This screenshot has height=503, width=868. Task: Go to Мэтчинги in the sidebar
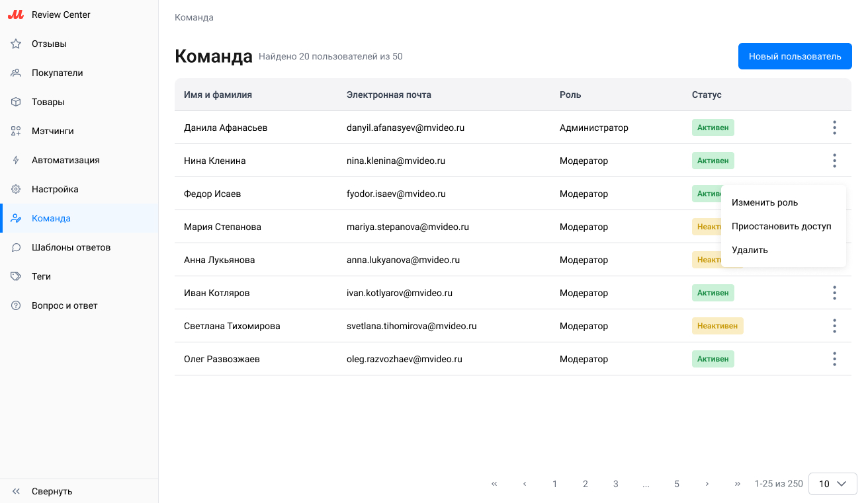(x=79, y=131)
